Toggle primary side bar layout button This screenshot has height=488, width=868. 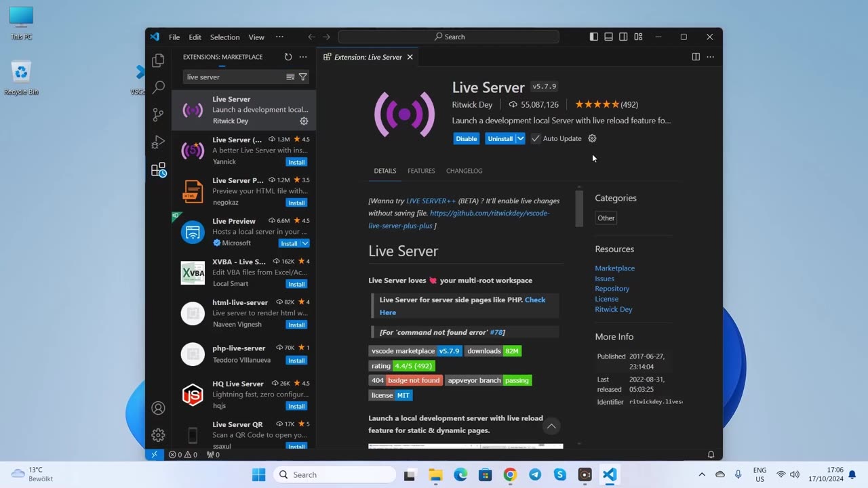point(594,37)
